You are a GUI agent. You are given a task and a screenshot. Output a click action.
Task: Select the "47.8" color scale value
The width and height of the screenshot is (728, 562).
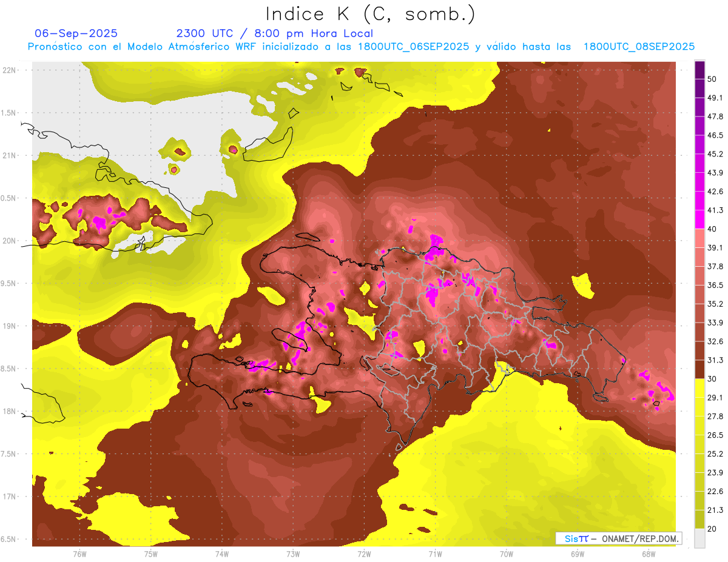coord(715,116)
